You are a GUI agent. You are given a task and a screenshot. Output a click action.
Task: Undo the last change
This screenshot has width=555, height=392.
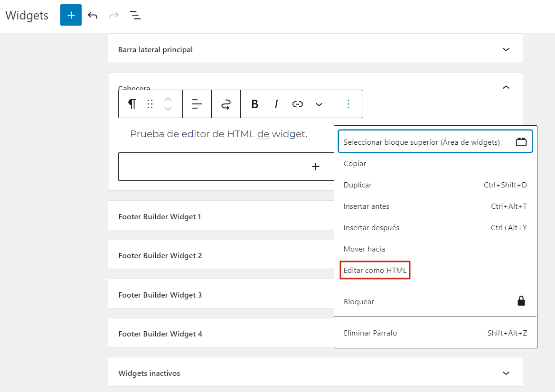93,15
